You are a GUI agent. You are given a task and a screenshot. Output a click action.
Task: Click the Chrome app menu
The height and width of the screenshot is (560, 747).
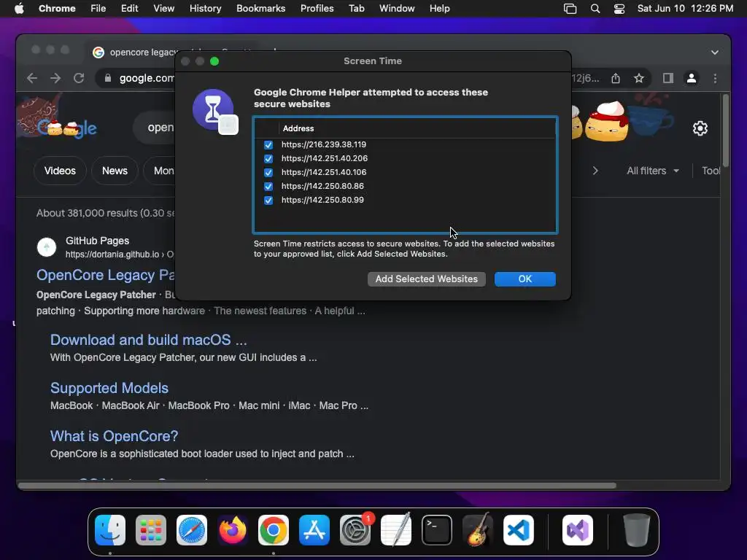click(57, 9)
